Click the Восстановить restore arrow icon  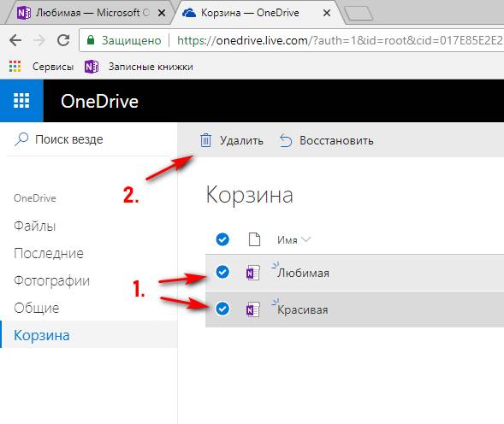click(x=286, y=140)
